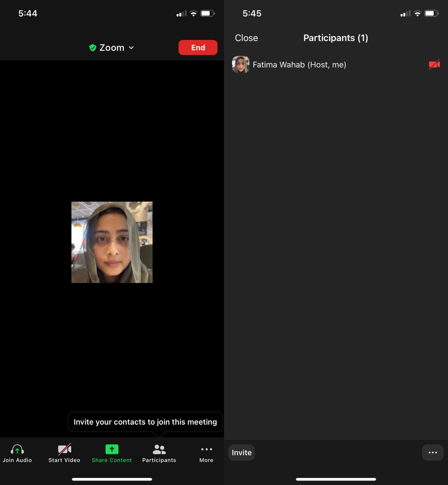This screenshot has height=485, width=448.
Task: Tap the green security shield icon
Action: click(x=92, y=47)
